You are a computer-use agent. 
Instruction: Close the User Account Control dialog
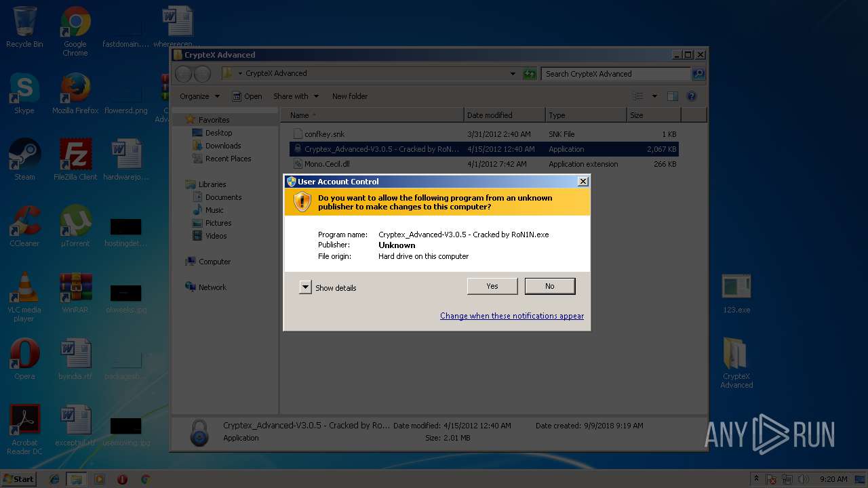(x=583, y=182)
